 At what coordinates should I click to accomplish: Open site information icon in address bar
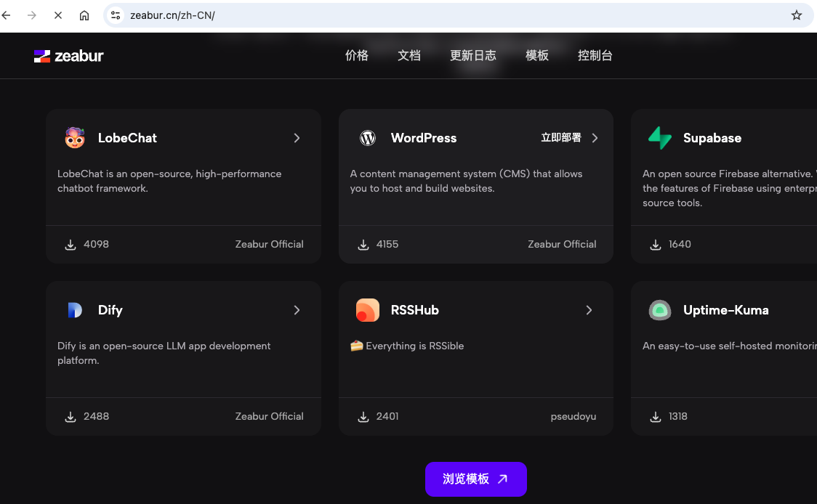[116, 15]
